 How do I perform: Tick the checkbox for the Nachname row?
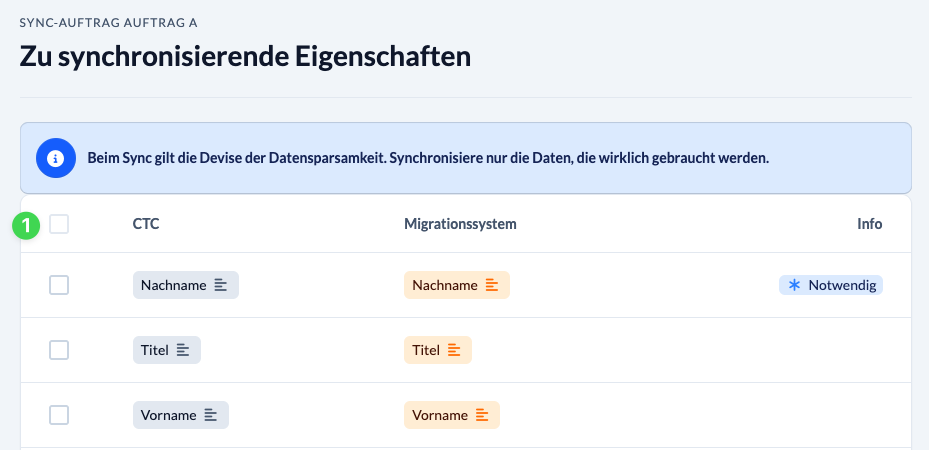(x=59, y=285)
